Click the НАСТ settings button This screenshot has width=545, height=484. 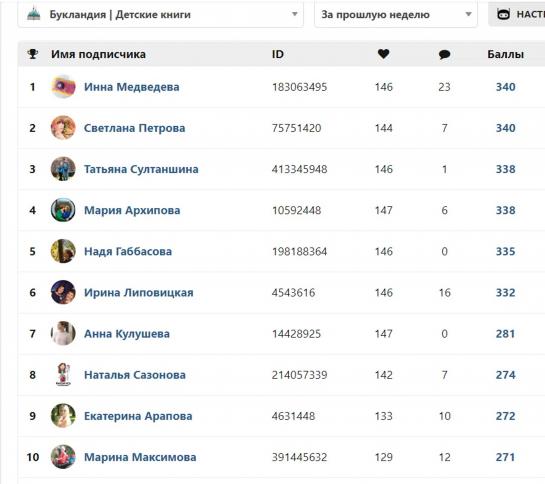[x=516, y=14]
